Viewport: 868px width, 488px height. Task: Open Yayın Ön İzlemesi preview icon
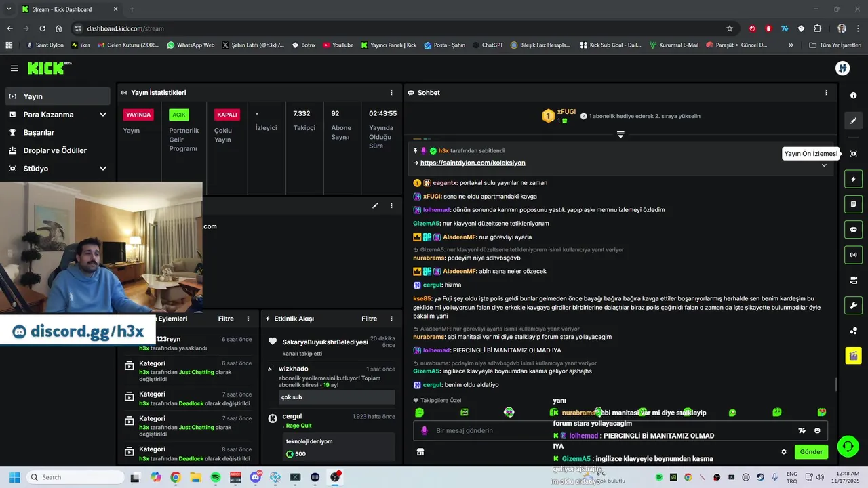click(x=854, y=154)
